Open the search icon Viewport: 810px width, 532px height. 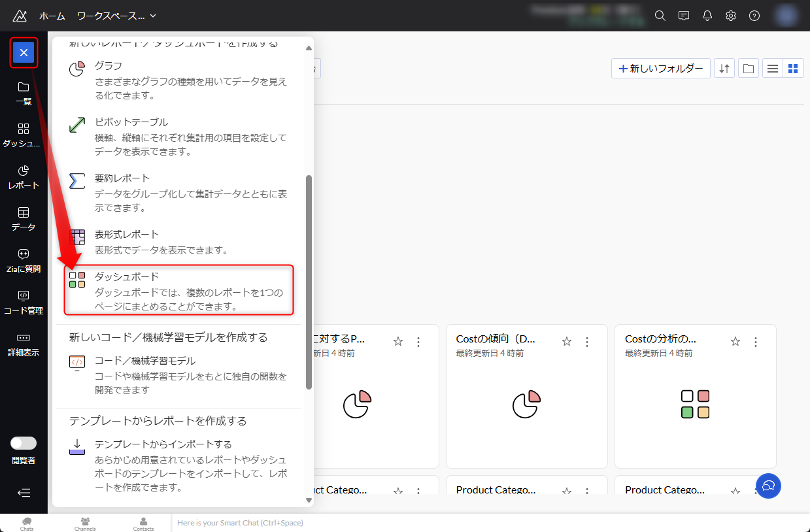coord(660,15)
